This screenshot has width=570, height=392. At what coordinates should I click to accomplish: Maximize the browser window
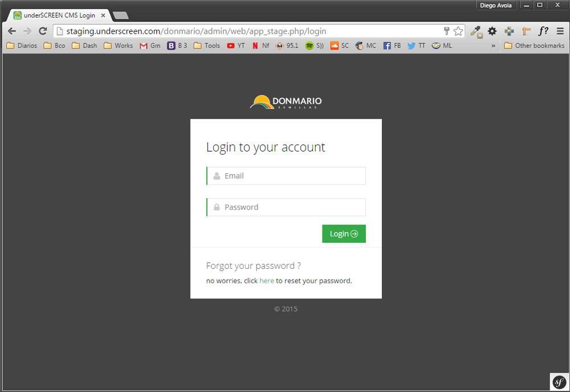[540, 5]
